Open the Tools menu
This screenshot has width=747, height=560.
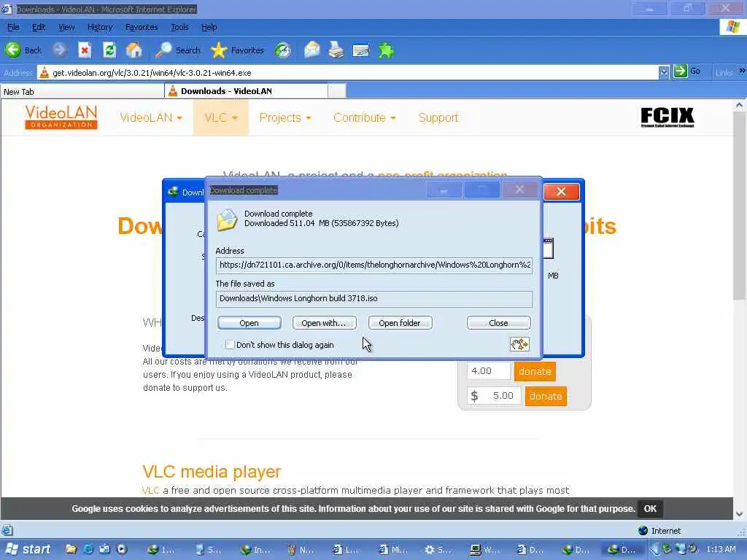point(179,27)
